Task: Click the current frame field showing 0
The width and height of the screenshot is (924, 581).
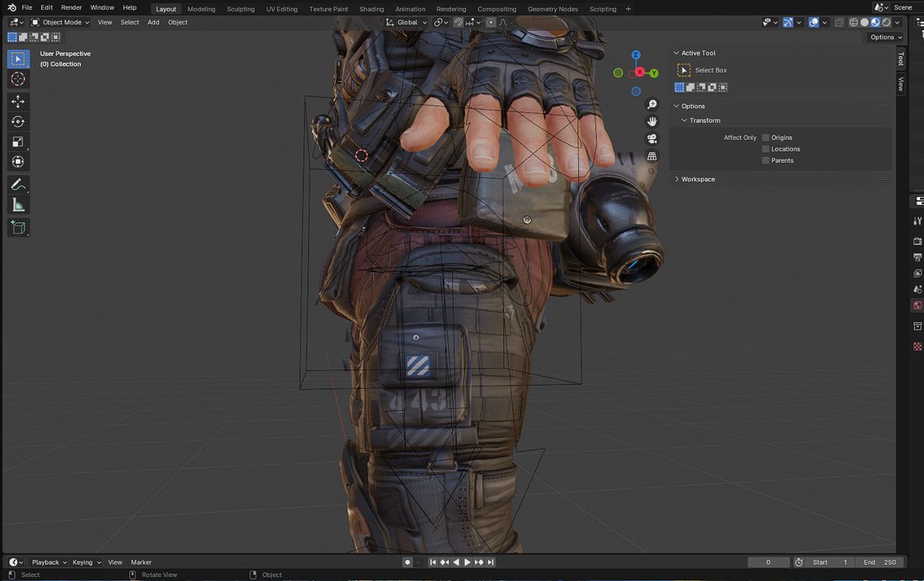Action: click(768, 563)
